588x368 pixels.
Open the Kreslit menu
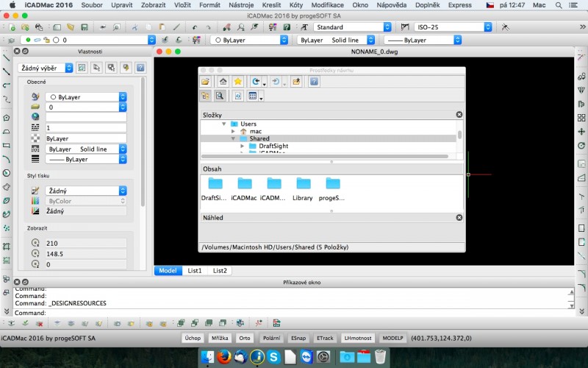[x=271, y=5]
